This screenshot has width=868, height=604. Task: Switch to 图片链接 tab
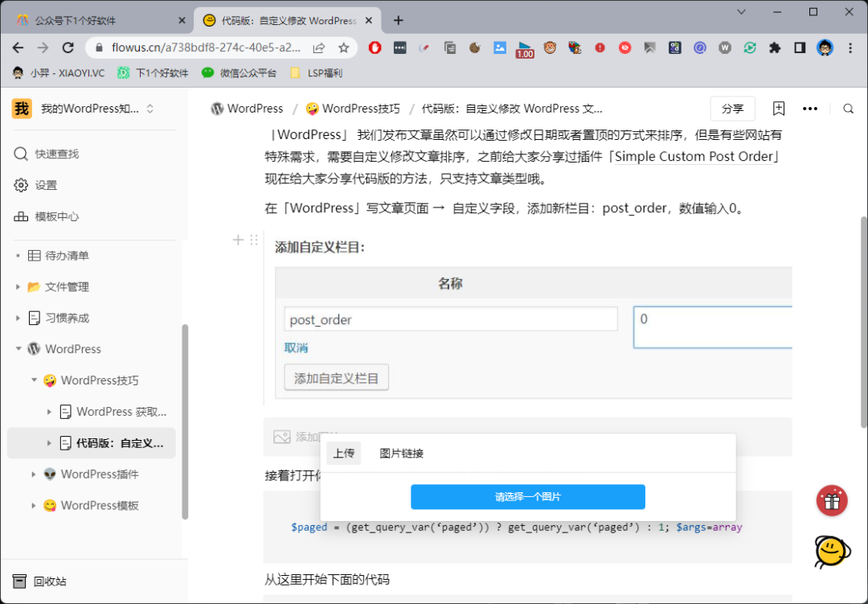coord(401,454)
